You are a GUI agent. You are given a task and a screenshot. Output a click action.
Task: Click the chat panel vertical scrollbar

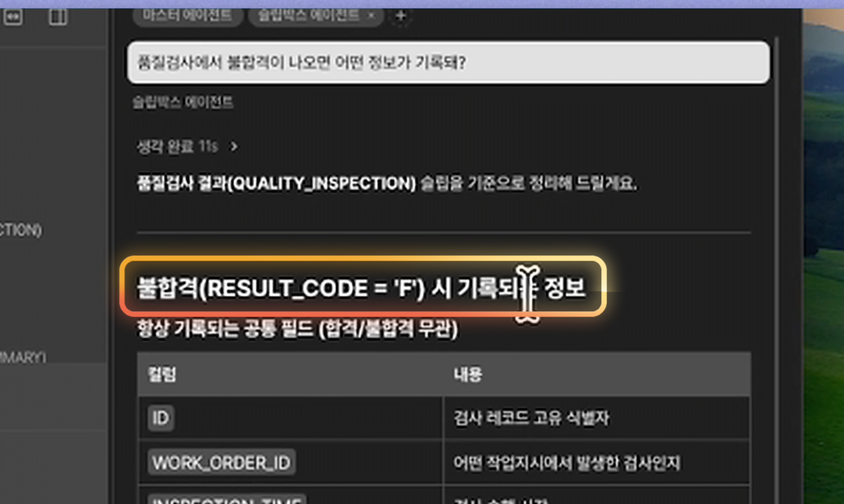pyautogui.click(x=776, y=270)
